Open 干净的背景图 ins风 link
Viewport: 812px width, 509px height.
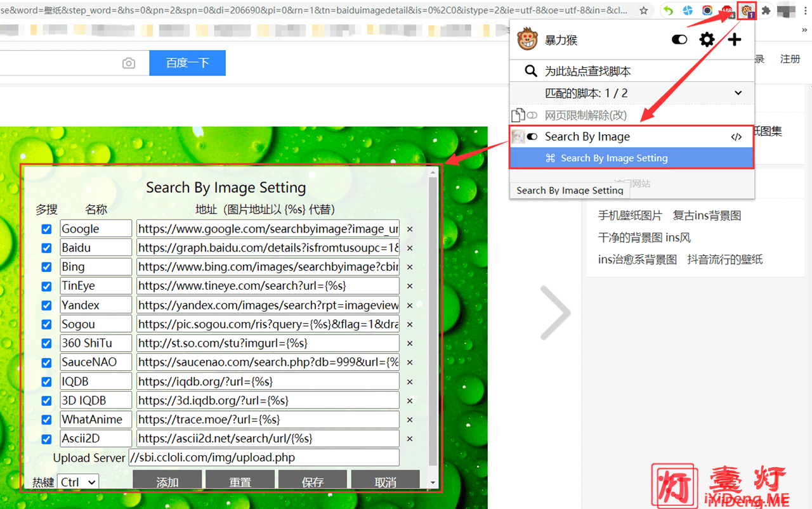tap(644, 238)
